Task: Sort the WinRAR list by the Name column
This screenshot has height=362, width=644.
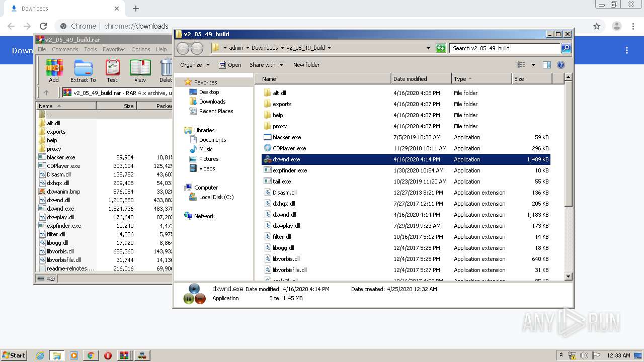Action: point(66,106)
